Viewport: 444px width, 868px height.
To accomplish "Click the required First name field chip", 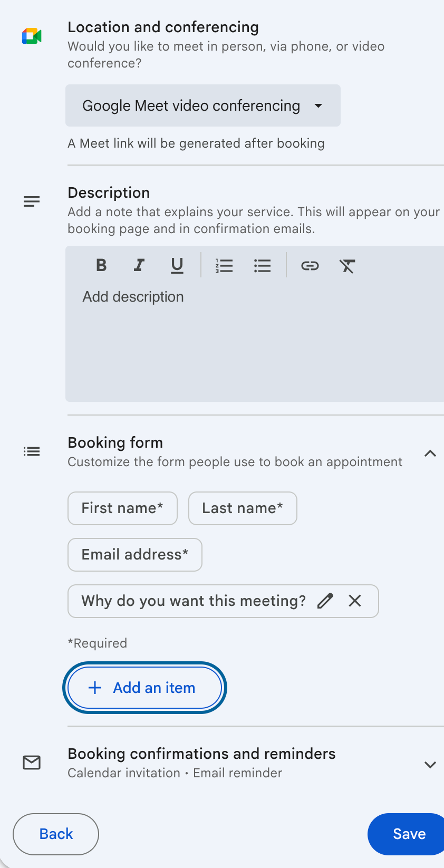I will point(122,508).
